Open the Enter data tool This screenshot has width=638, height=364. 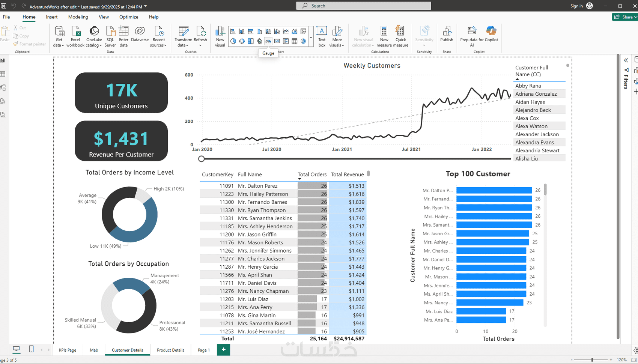[x=123, y=36]
